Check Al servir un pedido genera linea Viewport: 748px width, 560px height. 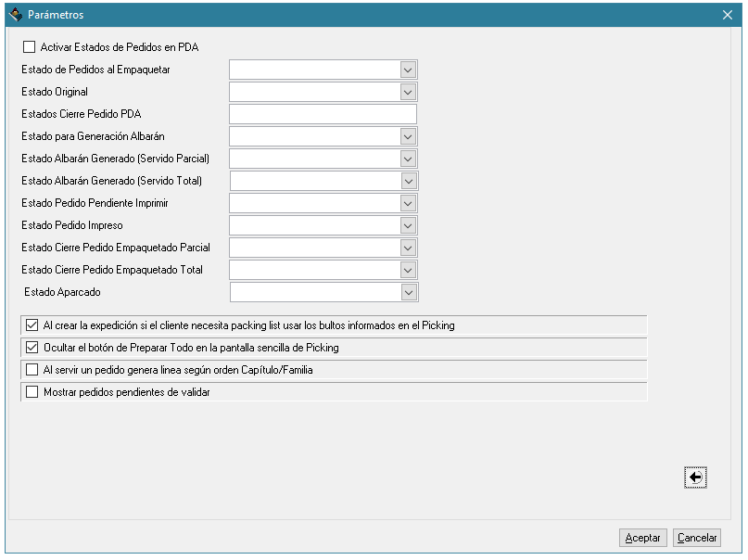[x=32, y=370]
